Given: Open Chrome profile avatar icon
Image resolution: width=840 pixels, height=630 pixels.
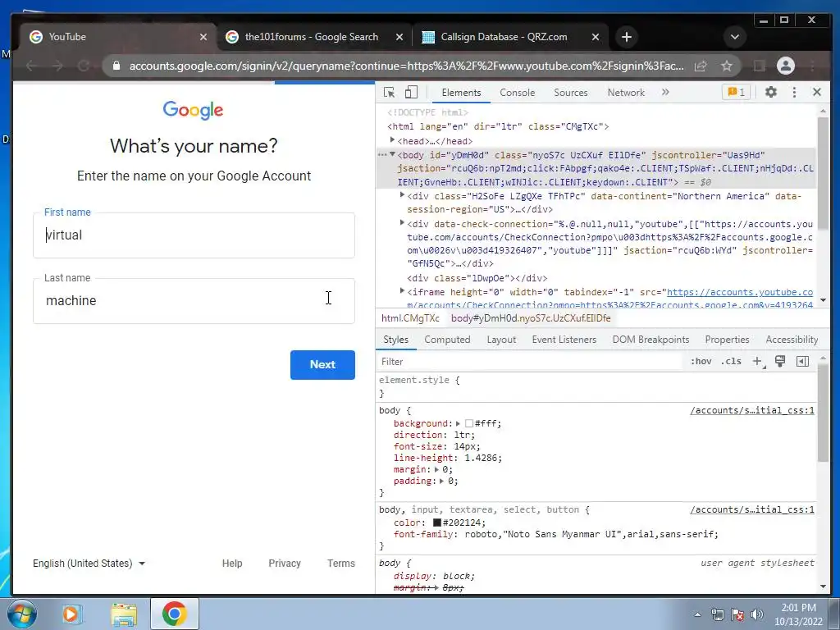Looking at the screenshot, I should click(x=785, y=66).
